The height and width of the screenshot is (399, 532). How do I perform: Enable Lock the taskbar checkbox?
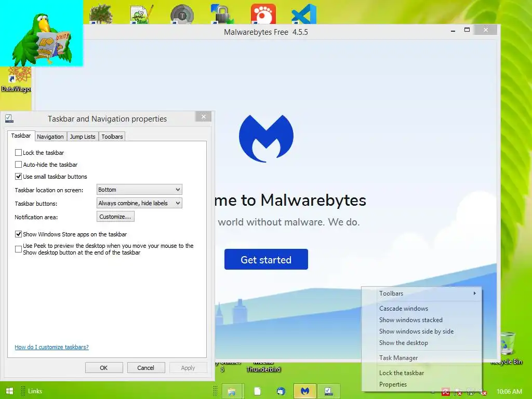point(18,153)
